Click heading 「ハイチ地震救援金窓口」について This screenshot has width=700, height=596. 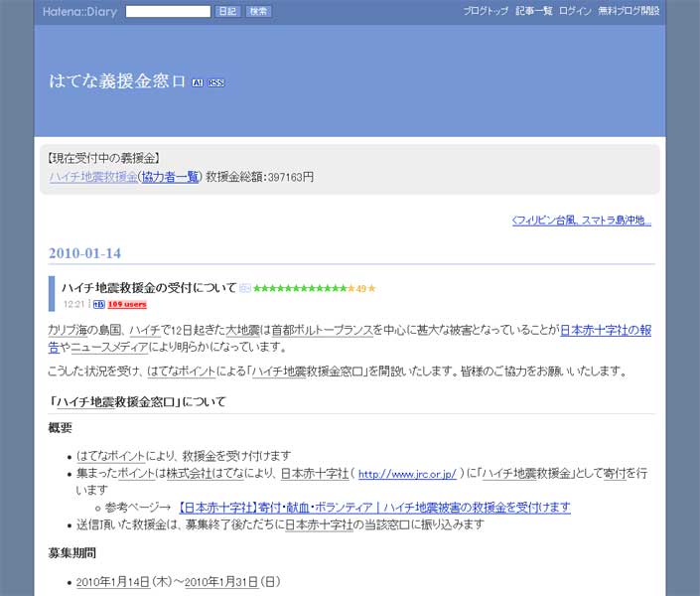pyautogui.click(x=138, y=401)
